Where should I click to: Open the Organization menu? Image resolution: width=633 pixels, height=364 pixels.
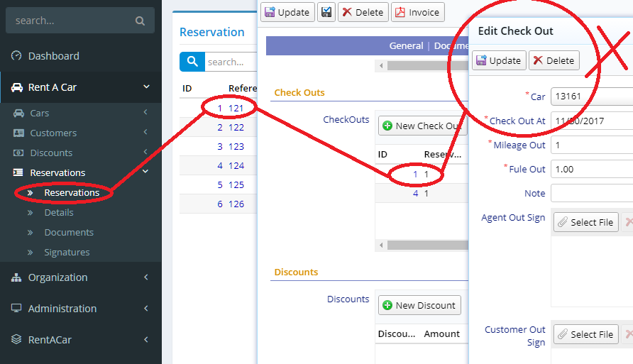click(57, 277)
